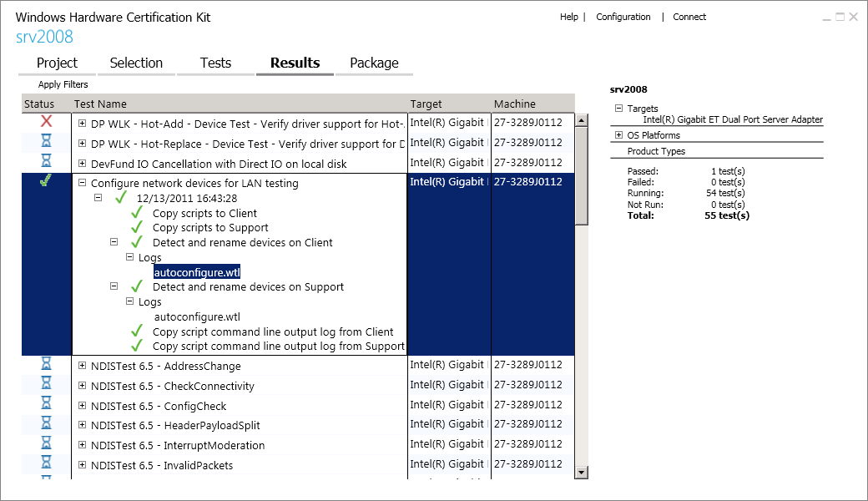Click hourglass icon beside NDISTest 6.5 AddressChange

[x=46, y=365]
